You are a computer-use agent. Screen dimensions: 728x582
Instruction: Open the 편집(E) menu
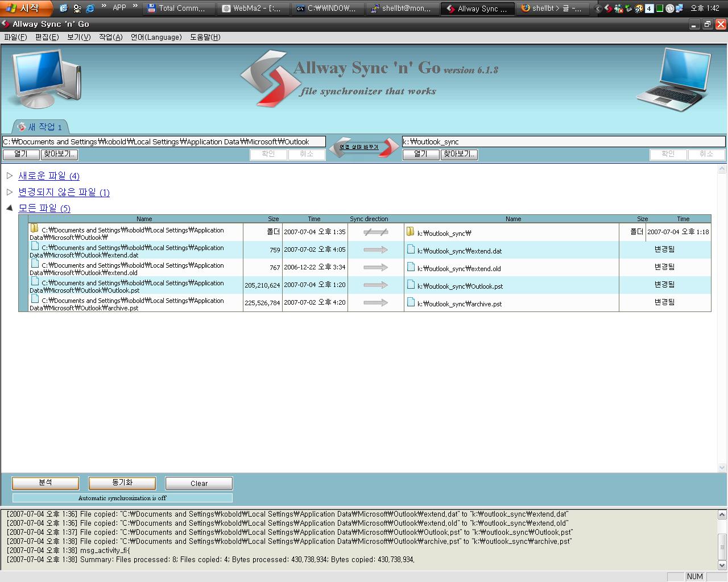[x=47, y=37]
